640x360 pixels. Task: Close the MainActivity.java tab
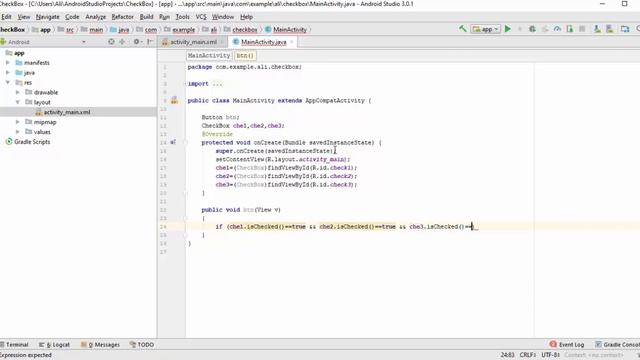coord(292,42)
